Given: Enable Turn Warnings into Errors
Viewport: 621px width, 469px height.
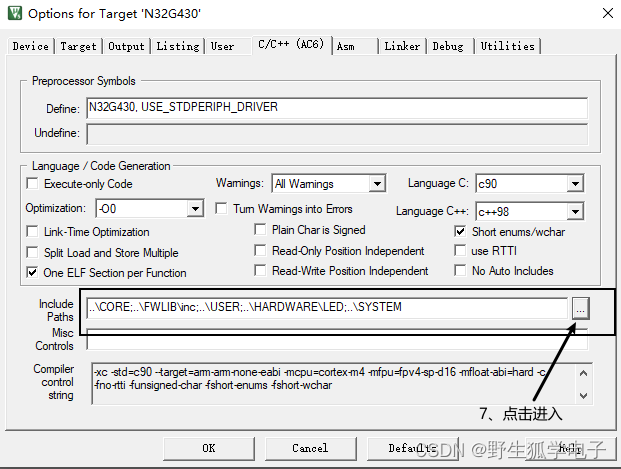Looking at the screenshot, I should [x=221, y=208].
